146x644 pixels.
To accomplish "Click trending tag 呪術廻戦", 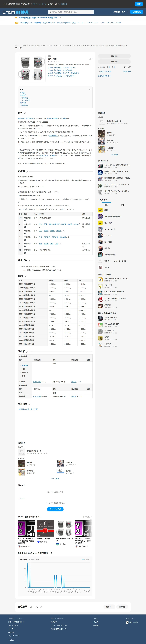I will click(38, 23).
